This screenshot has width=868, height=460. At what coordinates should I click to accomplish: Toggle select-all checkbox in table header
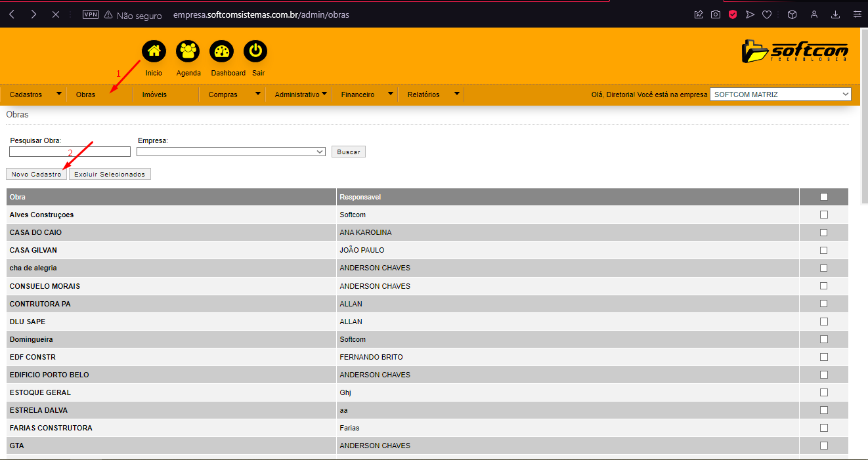click(x=823, y=197)
